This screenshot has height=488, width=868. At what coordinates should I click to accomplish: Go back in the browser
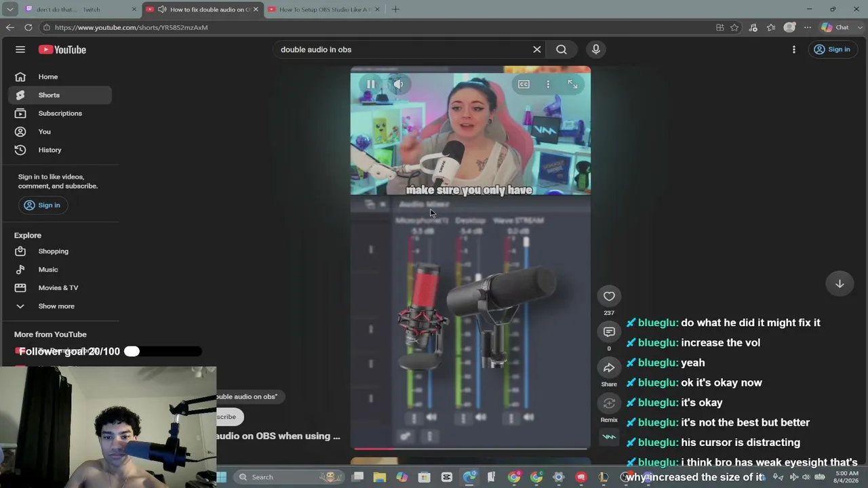(9, 28)
